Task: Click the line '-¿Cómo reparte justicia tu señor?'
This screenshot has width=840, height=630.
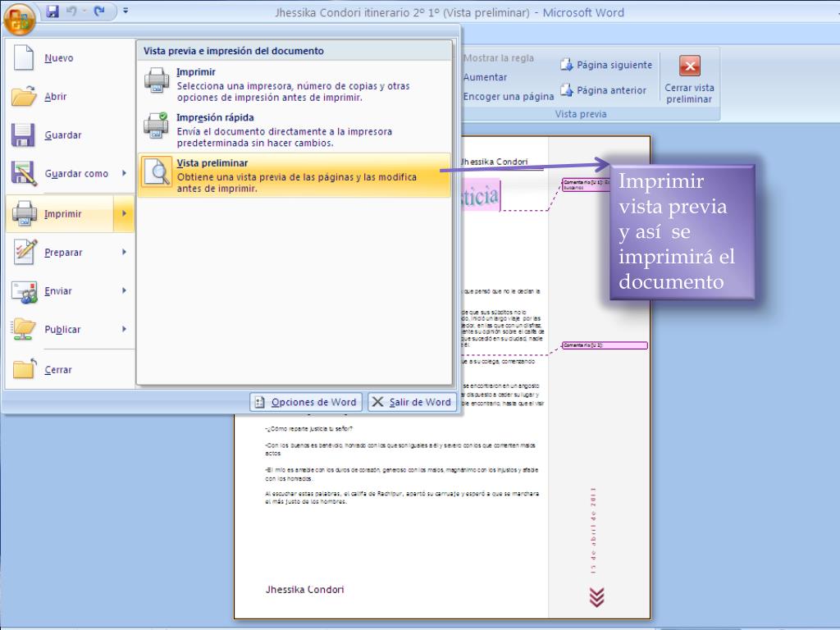Action: [309, 429]
